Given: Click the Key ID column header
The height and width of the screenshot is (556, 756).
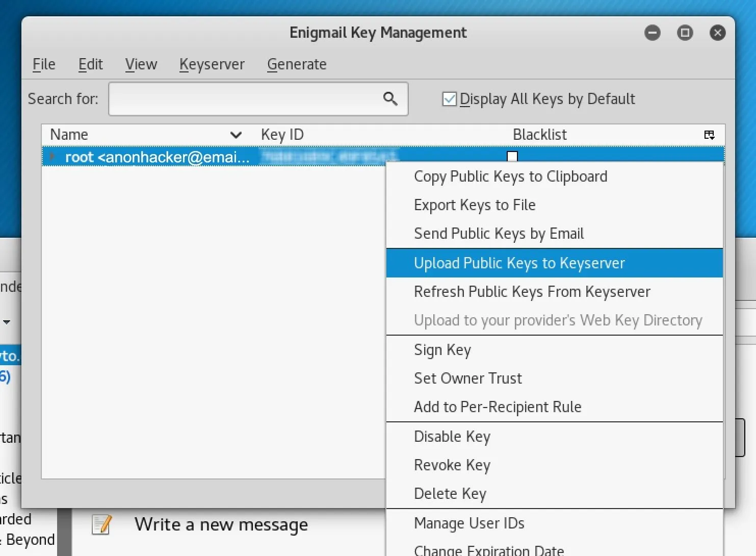Looking at the screenshot, I should [x=282, y=135].
